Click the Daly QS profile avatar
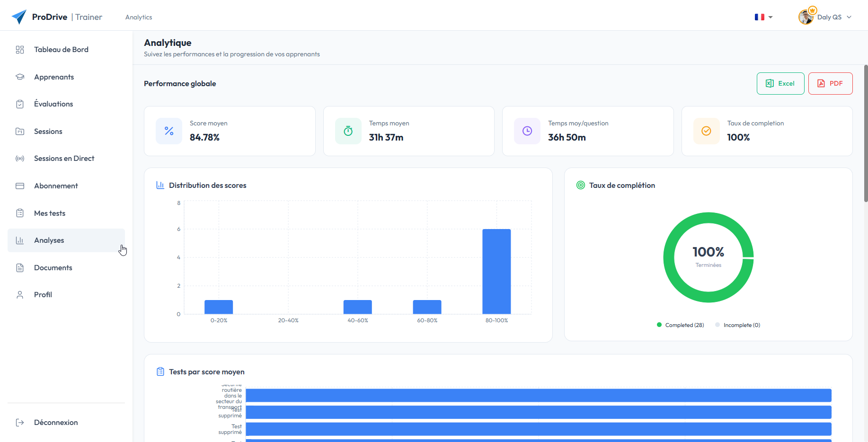This screenshot has width=868, height=442. (806, 17)
